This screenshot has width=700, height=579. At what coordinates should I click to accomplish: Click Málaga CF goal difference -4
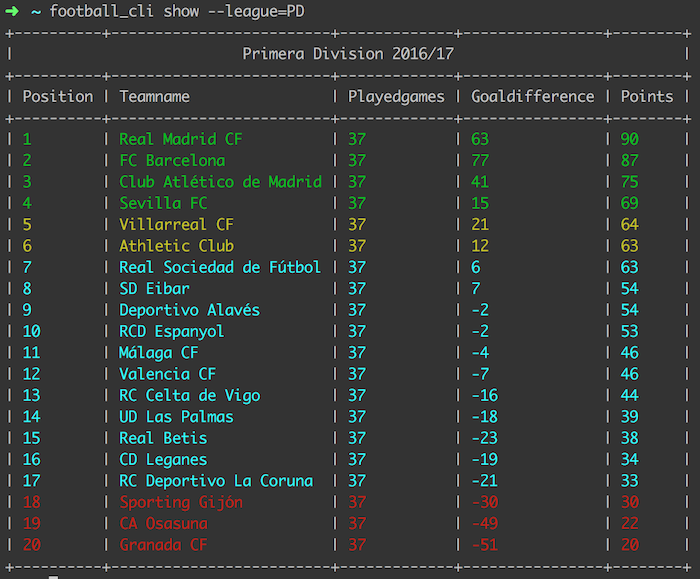480,353
